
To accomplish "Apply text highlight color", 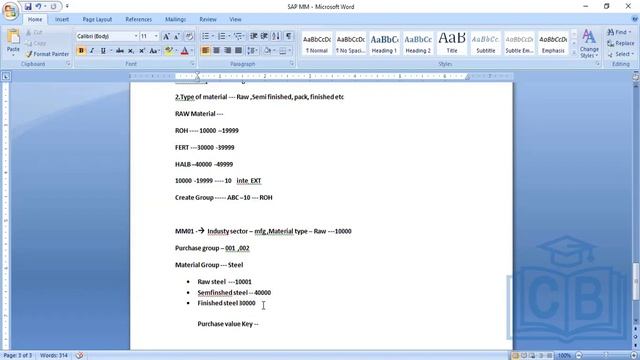I will pyautogui.click(x=168, y=51).
